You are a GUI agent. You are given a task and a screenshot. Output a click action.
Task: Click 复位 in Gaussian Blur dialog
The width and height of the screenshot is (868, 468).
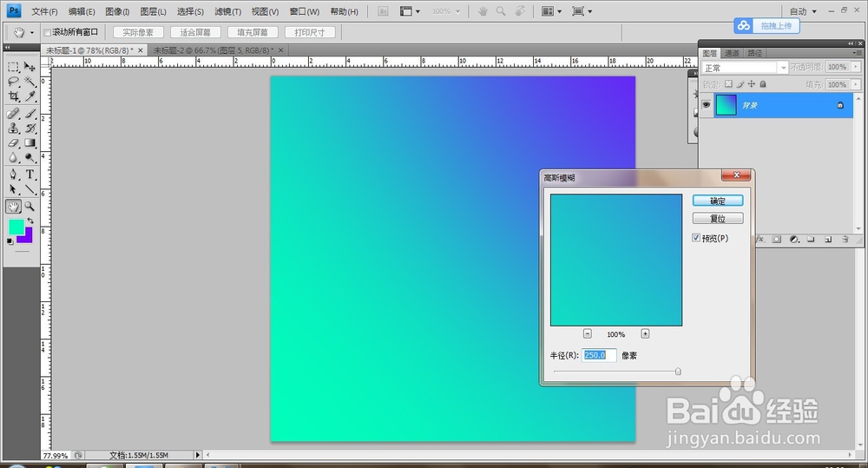718,218
